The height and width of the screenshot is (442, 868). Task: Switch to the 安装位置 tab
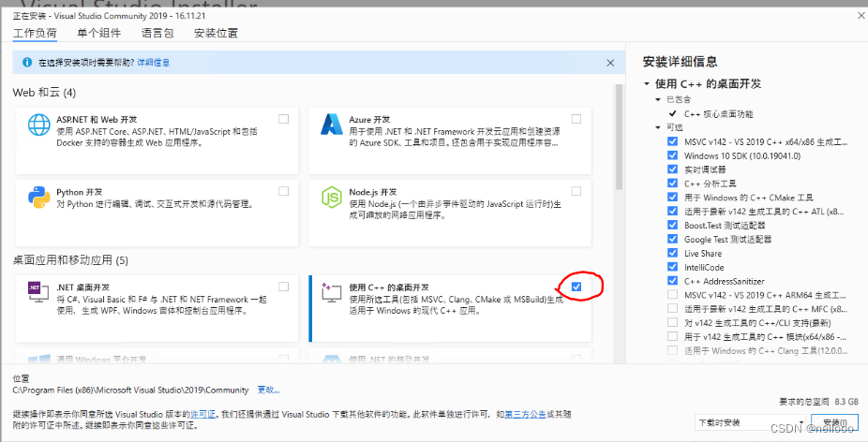pos(216,33)
